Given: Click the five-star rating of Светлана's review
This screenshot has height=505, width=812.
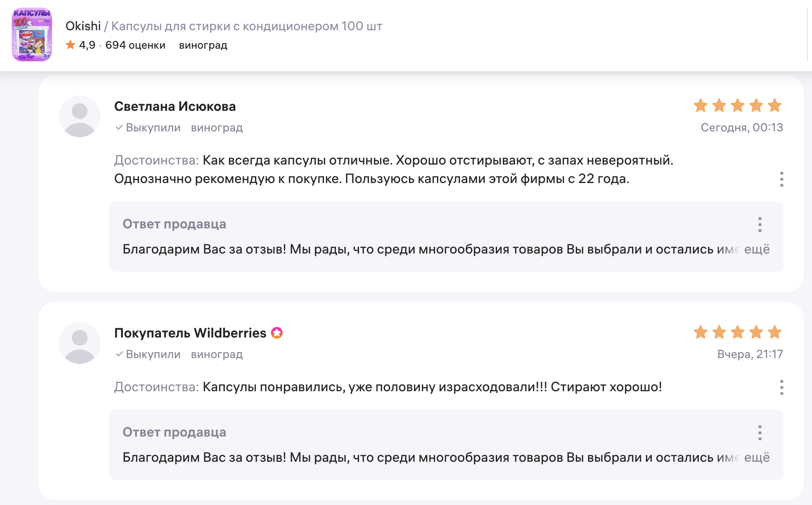Looking at the screenshot, I should pyautogui.click(x=737, y=106).
